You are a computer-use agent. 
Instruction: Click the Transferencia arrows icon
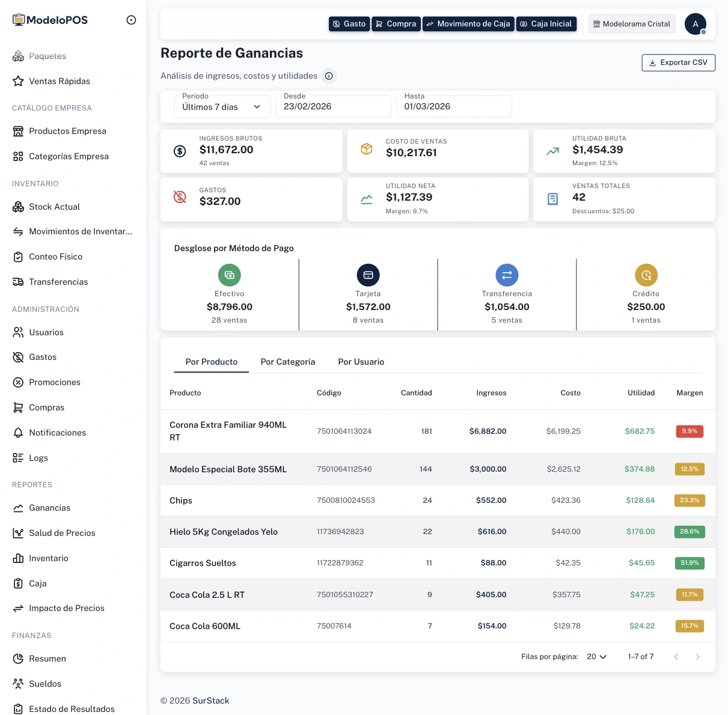507,275
